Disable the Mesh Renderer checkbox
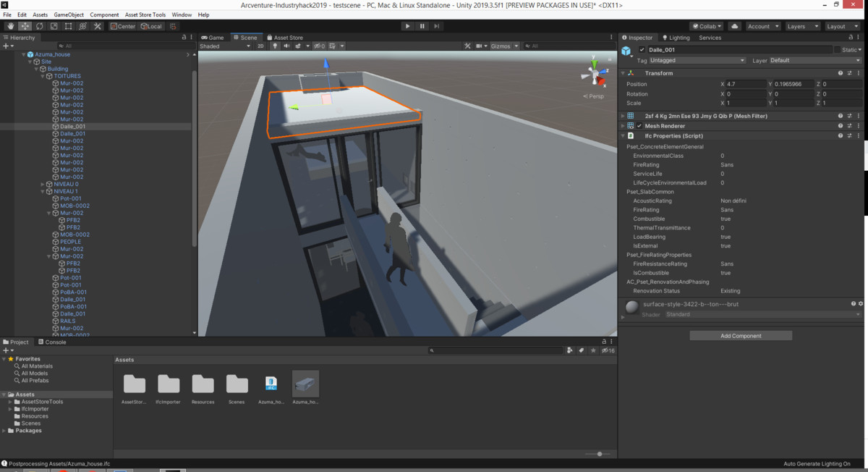This screenshot has height=472, width=868. pyautogui.click(x=639, y=126)
